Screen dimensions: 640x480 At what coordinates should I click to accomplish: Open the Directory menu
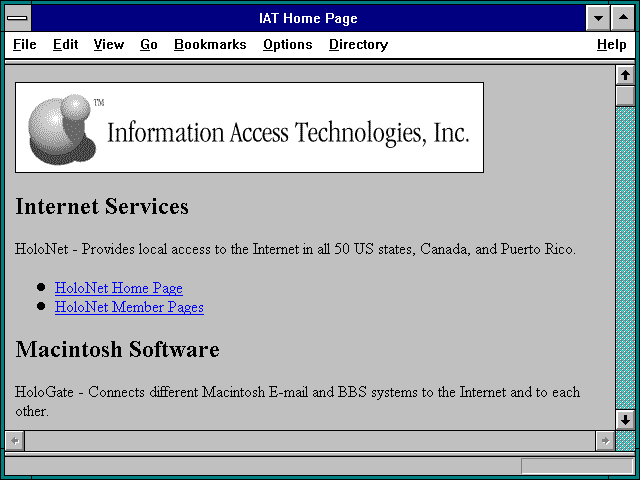coord(358,44)
